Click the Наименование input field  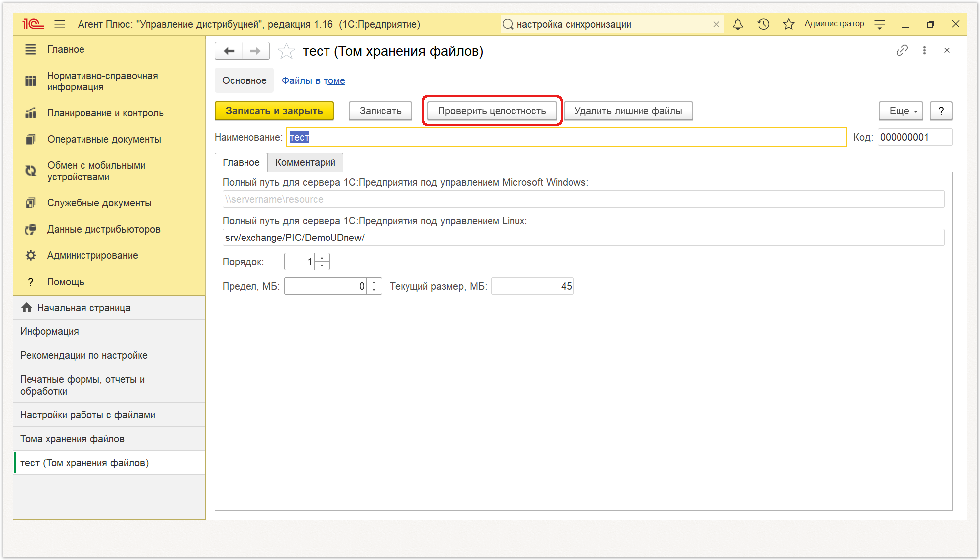pyautogui.click(x=567, y=137)
